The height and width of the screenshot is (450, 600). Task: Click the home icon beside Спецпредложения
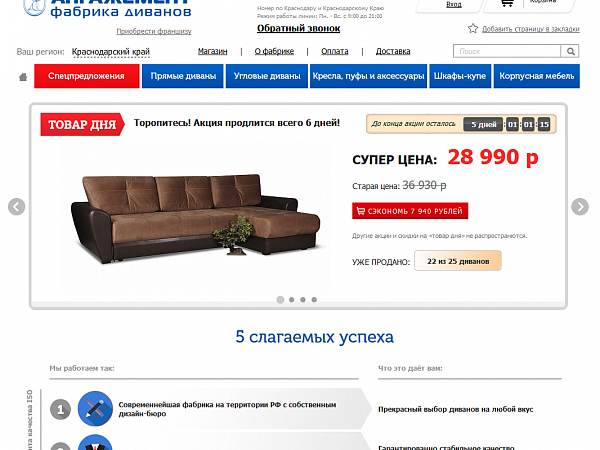tap(23, 77)
